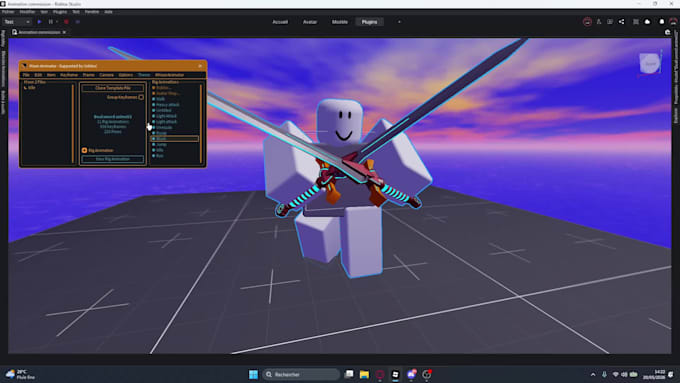Image resolution: width=680 pixels, height=383 pixels.
Task: Open the cloud icon in top toolbar
Action: click(x=647, y=22)
